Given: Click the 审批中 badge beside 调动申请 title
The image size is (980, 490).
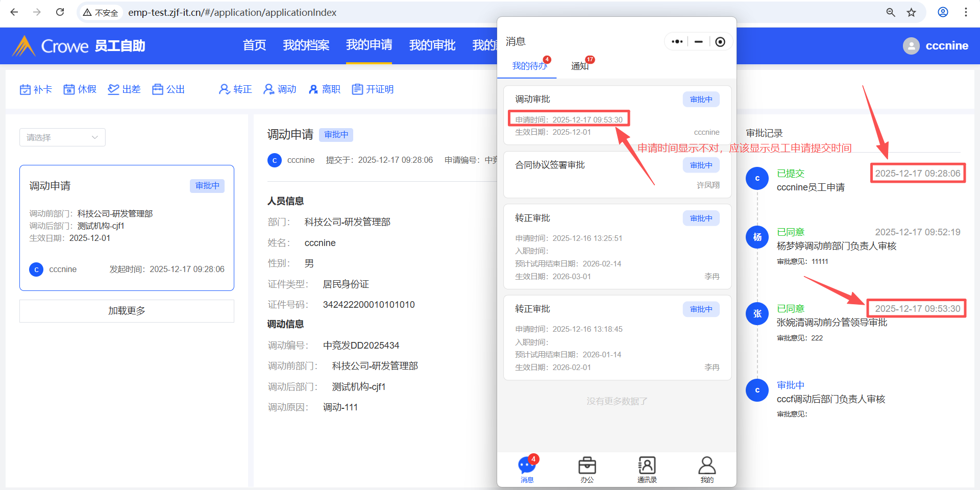Looking at the screenshot, I should [x=336, y=135].
